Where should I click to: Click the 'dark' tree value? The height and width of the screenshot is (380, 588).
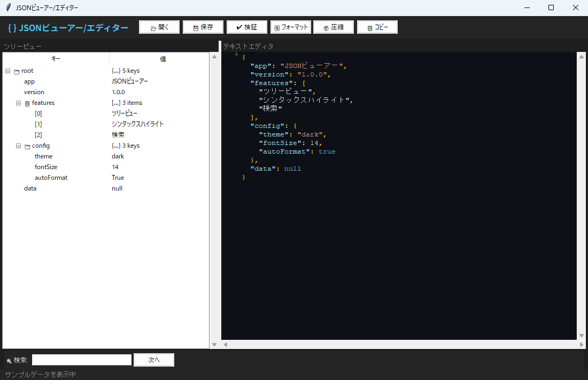(x=118, y=156)
